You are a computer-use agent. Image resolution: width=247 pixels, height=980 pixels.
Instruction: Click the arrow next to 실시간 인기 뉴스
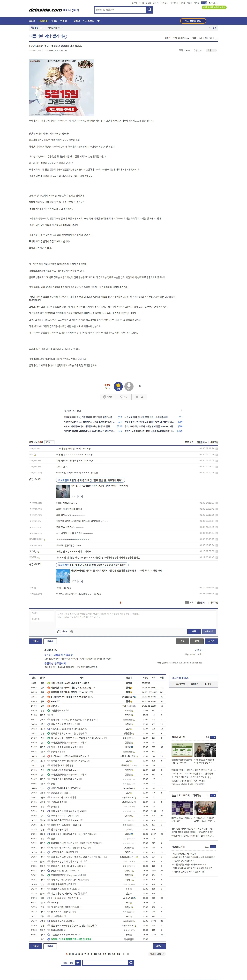[x=181, y=410]
